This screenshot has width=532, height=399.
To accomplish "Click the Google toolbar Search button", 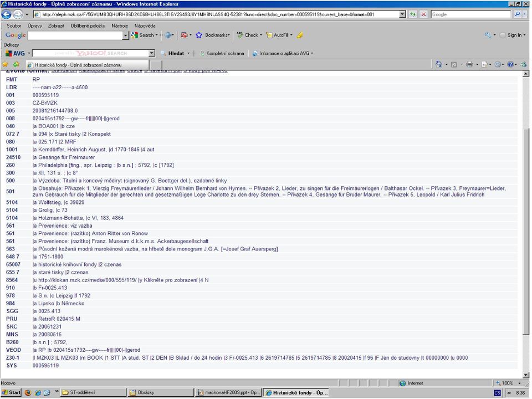I will (x=144, y=35).
